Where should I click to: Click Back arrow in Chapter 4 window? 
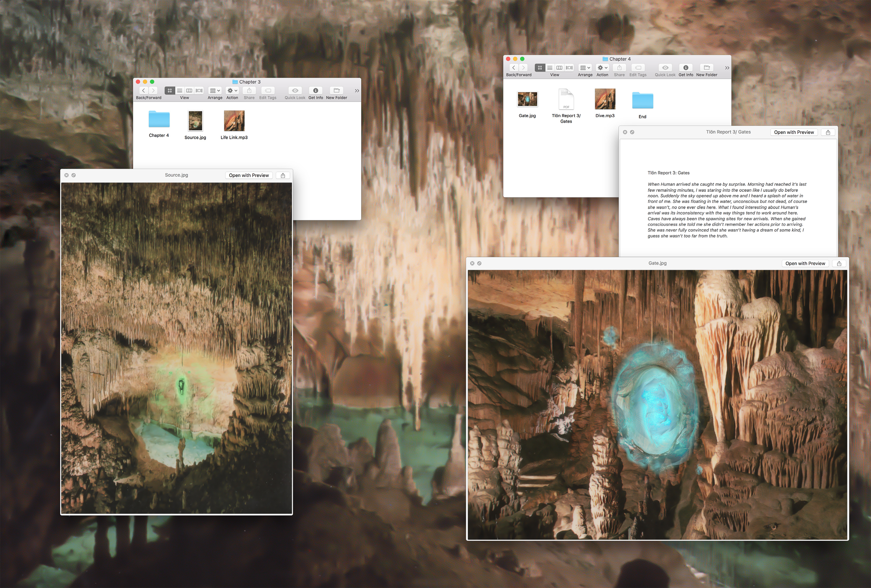click(x=514, y=68)
